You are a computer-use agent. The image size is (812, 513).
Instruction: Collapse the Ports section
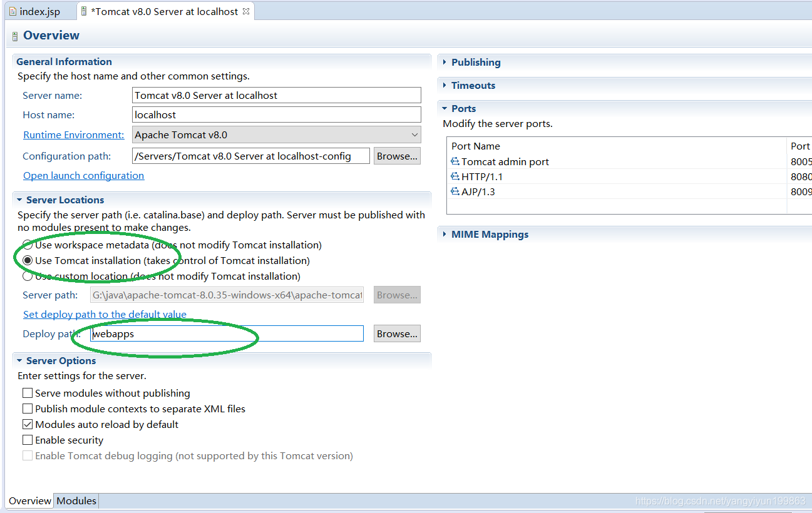[445, 108]
